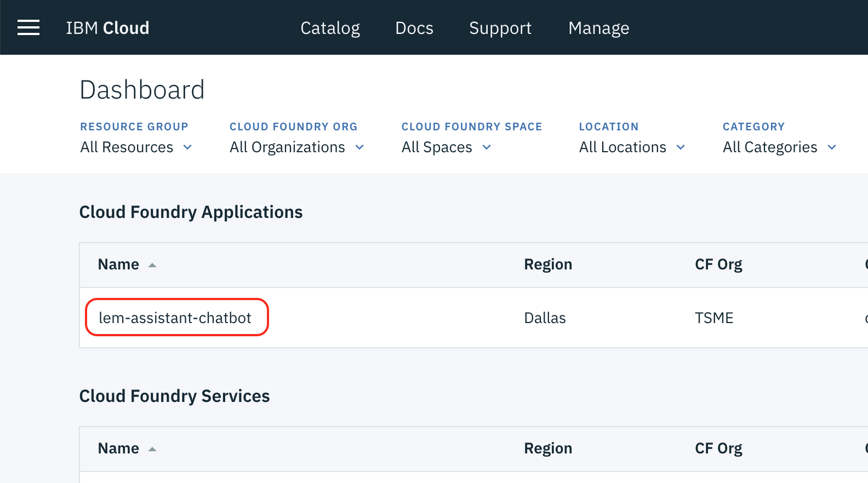Click the CF Org header in Applications table
868x483 pixels.
[718, 264]
